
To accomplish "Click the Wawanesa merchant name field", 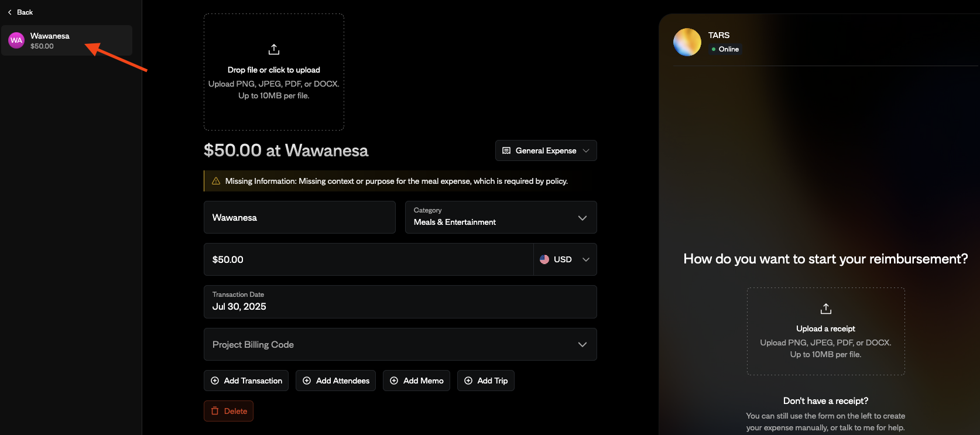I will point(299,217).
